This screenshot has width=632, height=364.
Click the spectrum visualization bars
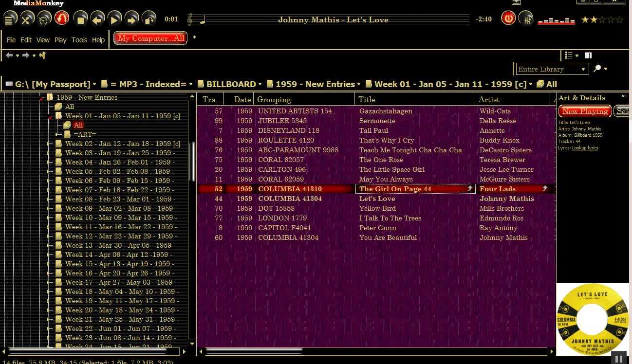[x=557, y=20]
